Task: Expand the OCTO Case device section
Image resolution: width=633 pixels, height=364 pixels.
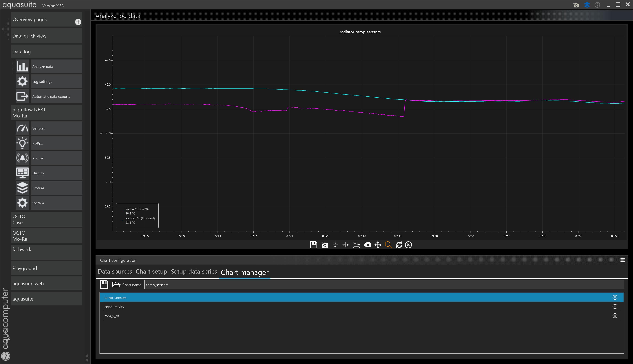Action: [47, 219]
